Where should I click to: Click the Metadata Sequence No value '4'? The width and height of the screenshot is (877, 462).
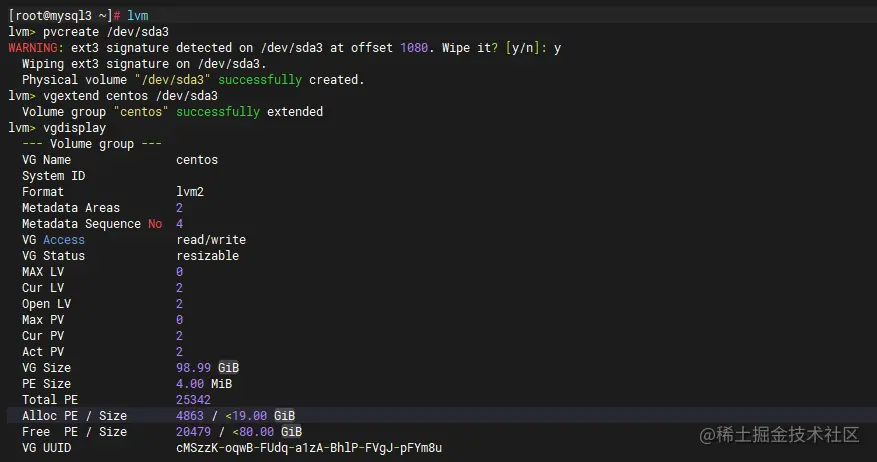180,224
